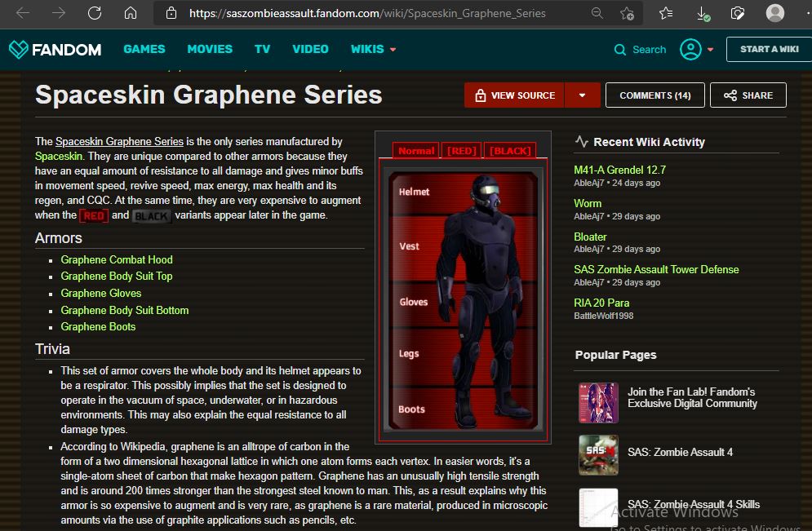Screen dimensions: 812x531
Task: Click the browser address bar URL
Action: (x=367, y=13)
